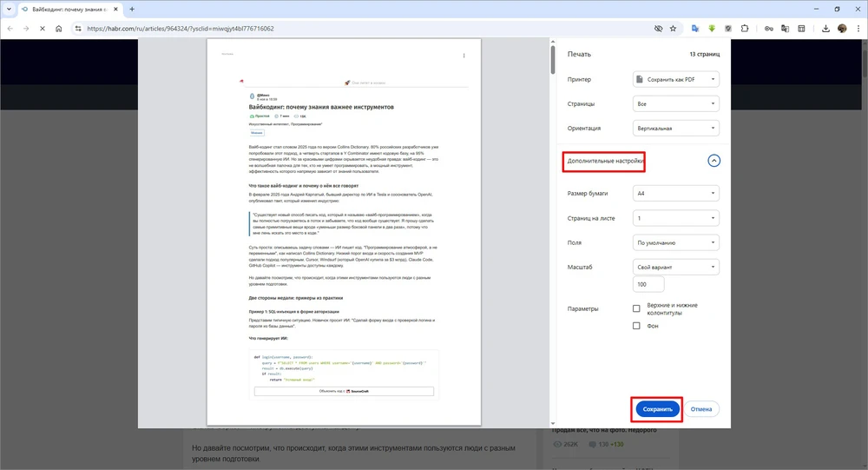Open the "Размер бумаги" A4 dropdown
868x470 pixels.
[x=676, y=193]
